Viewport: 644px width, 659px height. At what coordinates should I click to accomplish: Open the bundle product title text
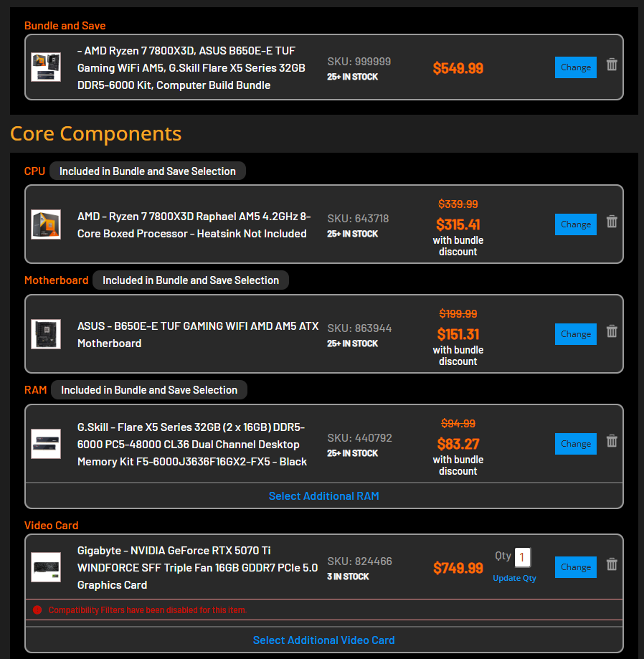coord(191,68)
